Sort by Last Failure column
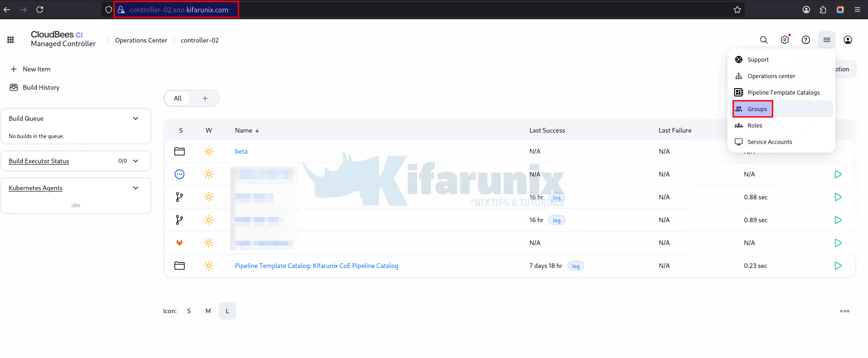This screenshot has width=868, height=358. (675, 130)
